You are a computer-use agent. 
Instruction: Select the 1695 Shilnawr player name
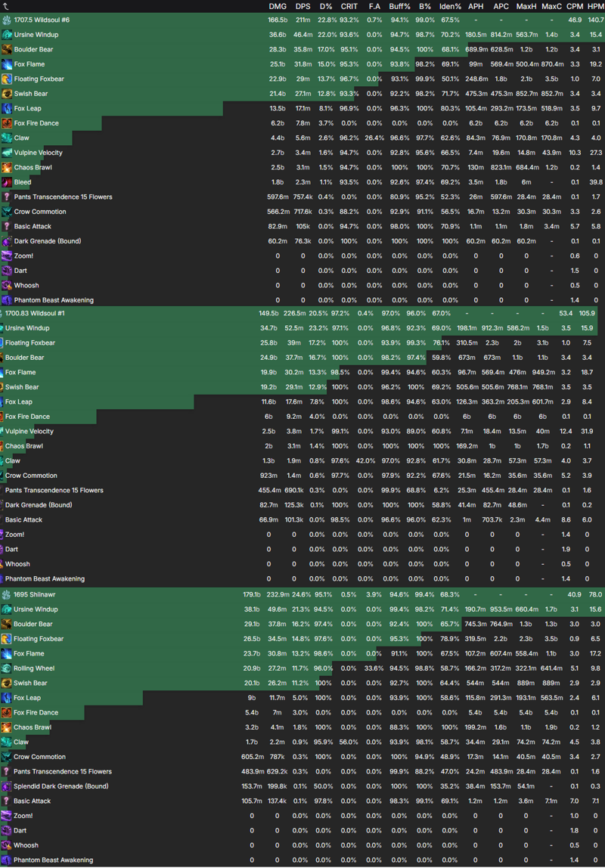click(x=35, y=594)
